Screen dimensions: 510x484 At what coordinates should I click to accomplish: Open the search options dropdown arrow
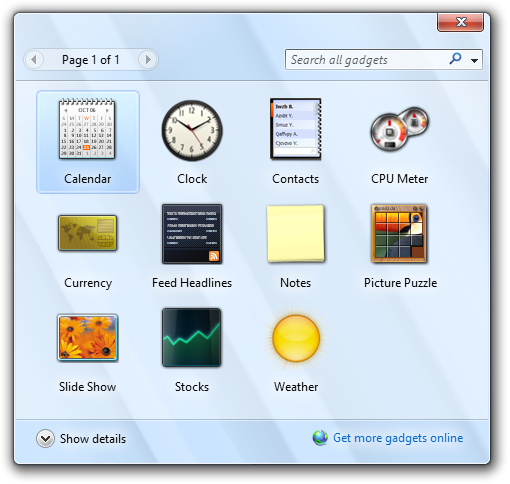tap(474, 60)
